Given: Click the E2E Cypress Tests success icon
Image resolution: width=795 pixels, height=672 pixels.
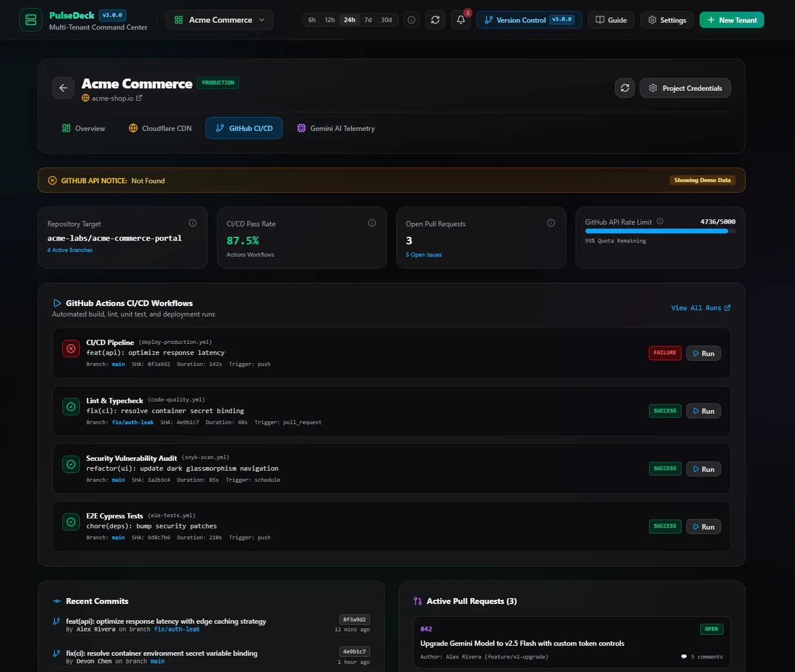Looking at the screenshot, I should pyautogui.click(x=71, y=522).
